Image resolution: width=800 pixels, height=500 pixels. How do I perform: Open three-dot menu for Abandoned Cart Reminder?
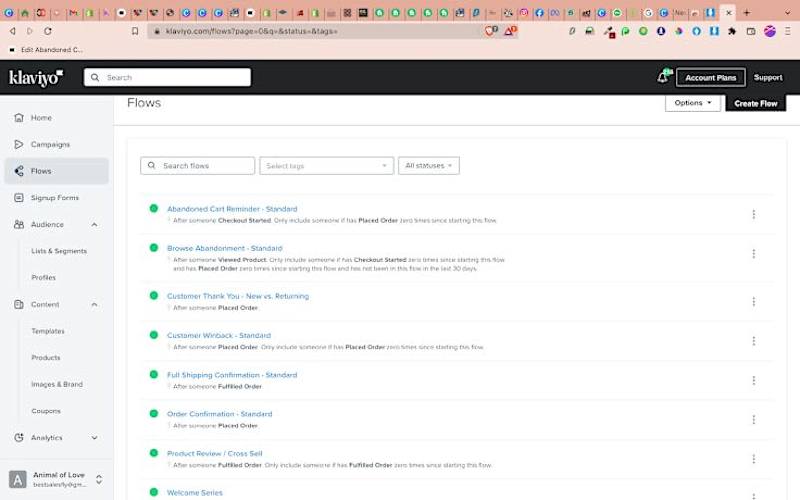754,214
